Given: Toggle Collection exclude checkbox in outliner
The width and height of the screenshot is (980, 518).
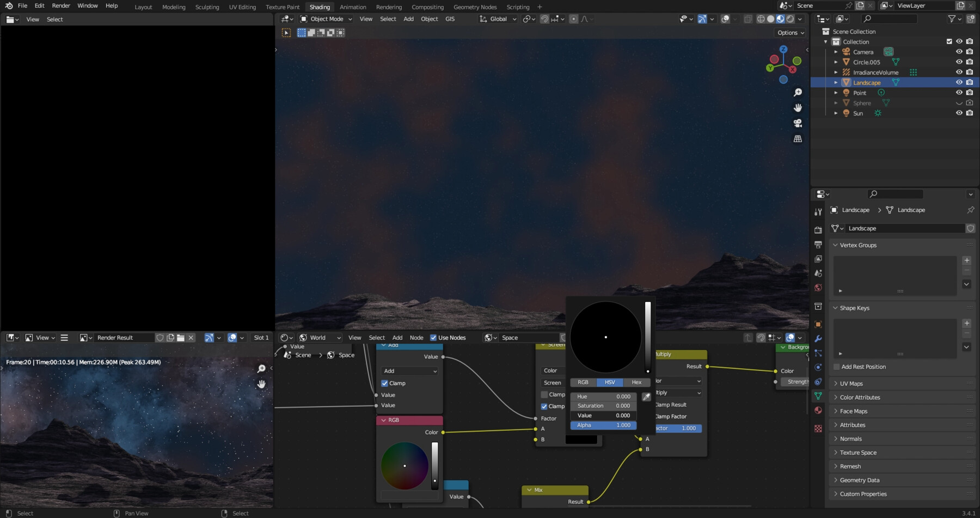Looking at the screenshot, I should click(949, 41).
